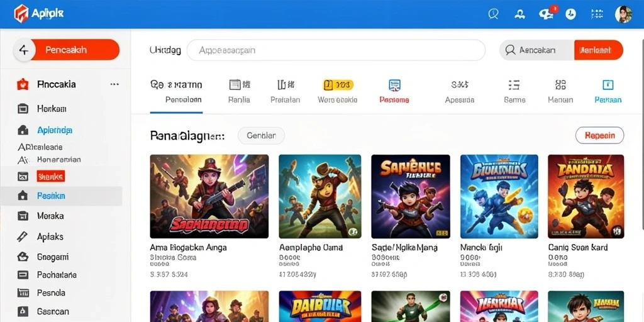Click the house icon beside Aplamdpa
Viewport: 644px width, 322px height.
tap(23, 130)
